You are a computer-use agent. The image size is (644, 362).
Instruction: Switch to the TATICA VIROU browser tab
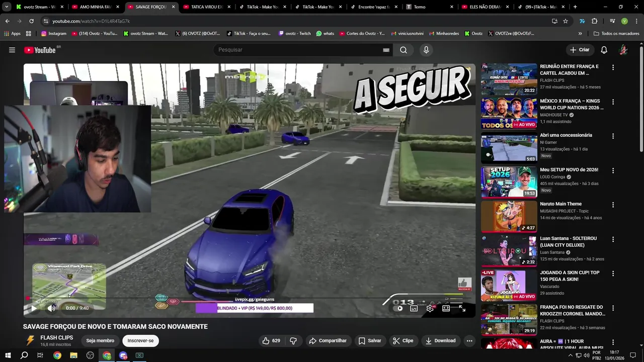[x=206, y=7]
